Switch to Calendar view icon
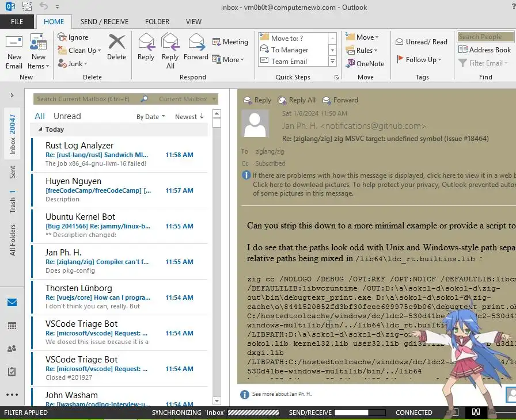 [12, 326]
